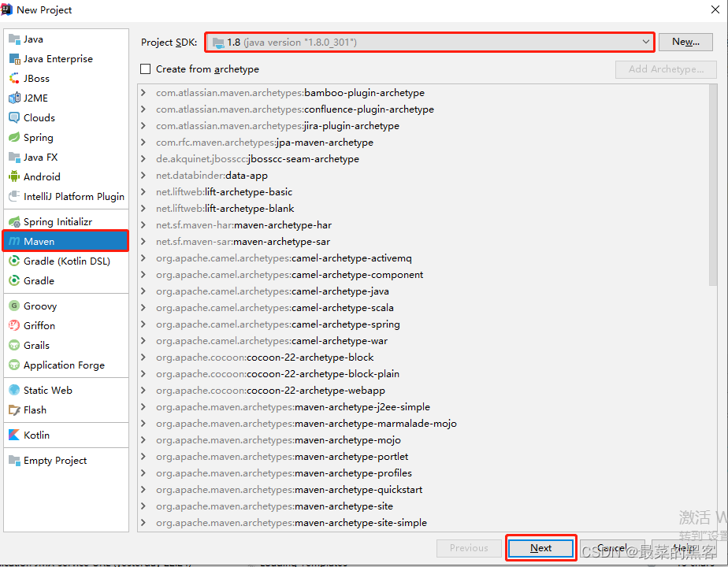Expand lift-archetype-basic entry
Image resolution: width=728 pixels, height=567 pixels.
tap(143, 191)
